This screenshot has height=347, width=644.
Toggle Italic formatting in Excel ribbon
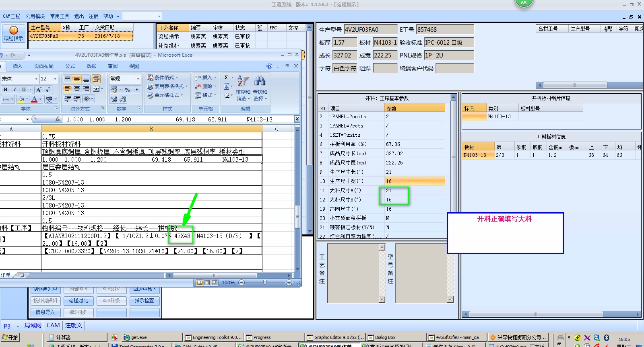point(14,90)
